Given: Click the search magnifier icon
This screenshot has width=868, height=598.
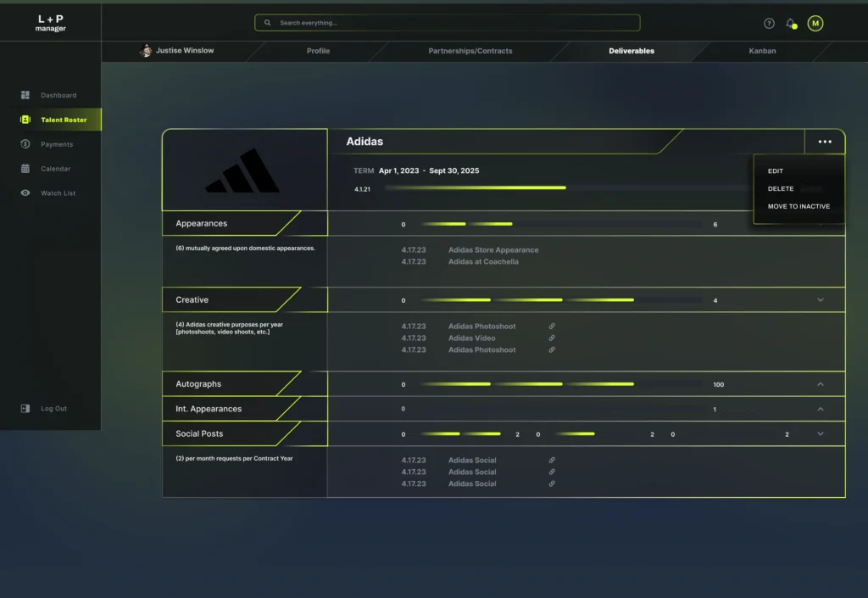Looking at the screenshot, I should [x=267, y=23].
